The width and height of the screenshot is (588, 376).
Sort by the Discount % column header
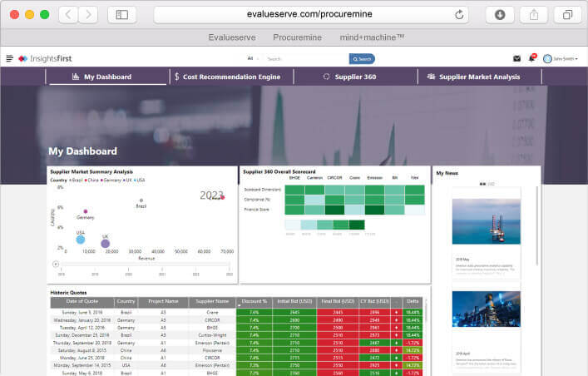tap(254, 302)
